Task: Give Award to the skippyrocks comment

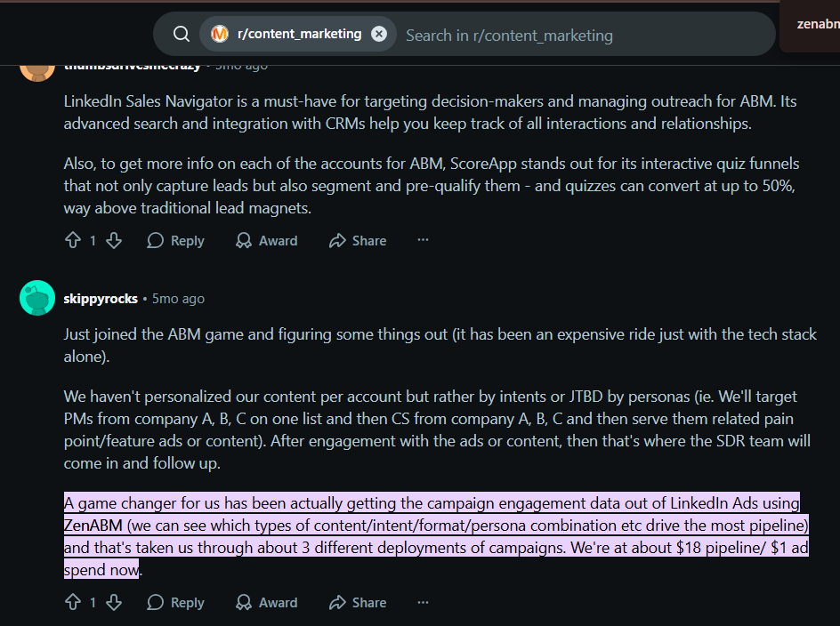Action: (266, 603)
